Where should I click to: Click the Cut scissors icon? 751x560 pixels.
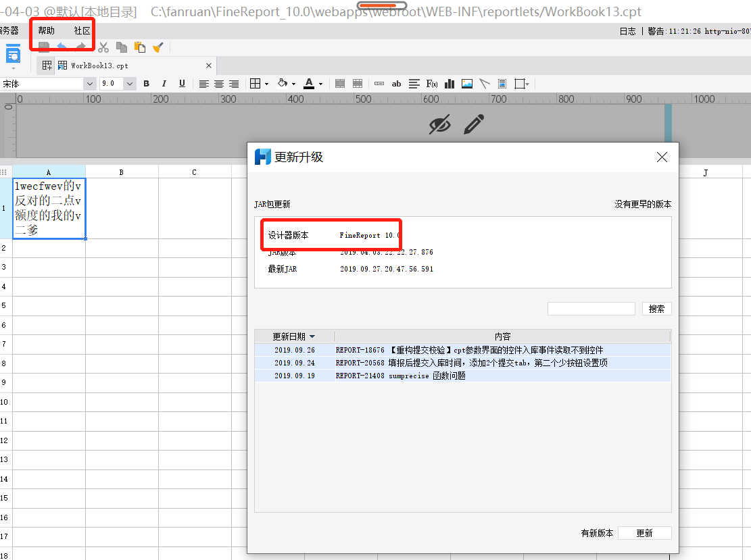coord(103,47)
